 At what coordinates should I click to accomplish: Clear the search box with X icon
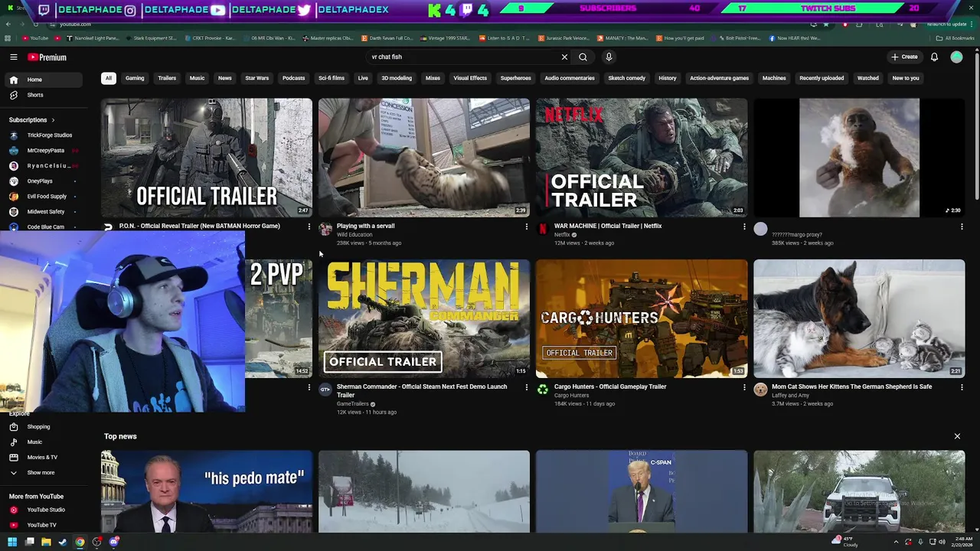point(564,57)
